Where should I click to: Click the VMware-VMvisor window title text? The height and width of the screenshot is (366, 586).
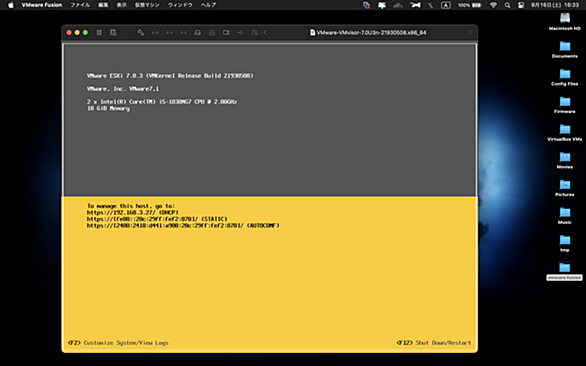click(371, 33)
